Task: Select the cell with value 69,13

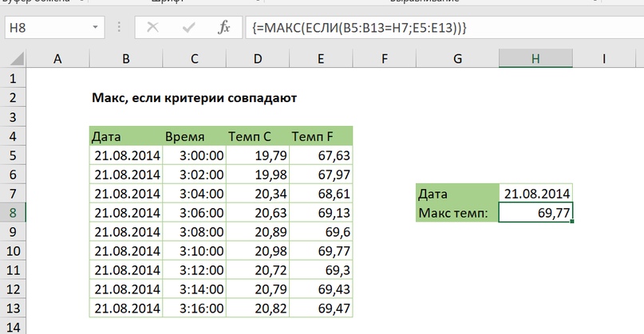Action: [x=321, y=213]
